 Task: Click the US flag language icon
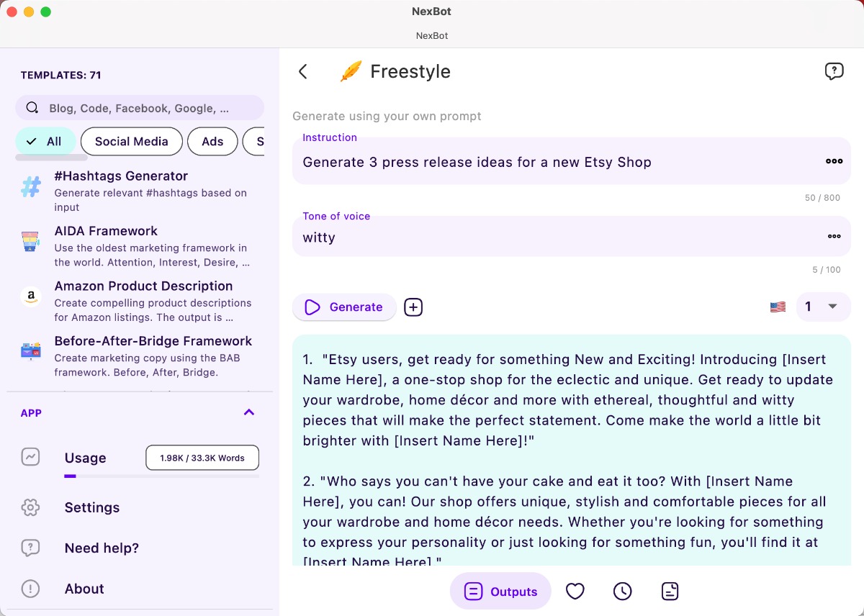tap(778, 307)
